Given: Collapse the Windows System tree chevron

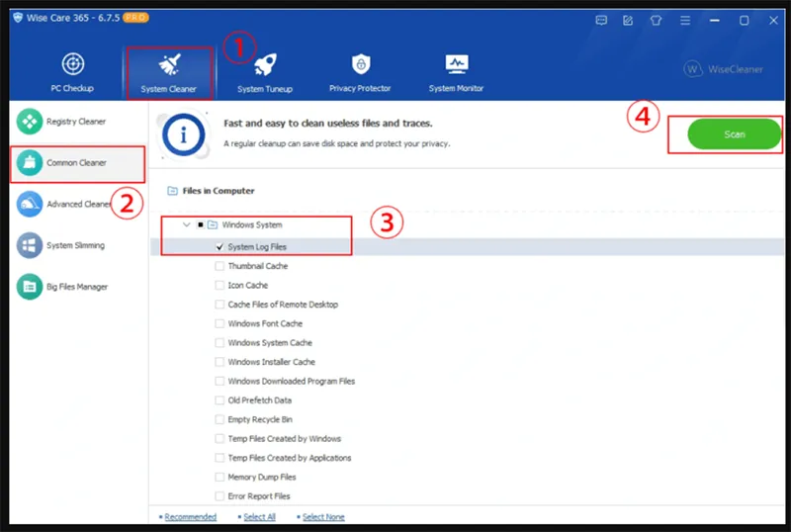Looking at the screenshot, I should coord(187,224).
